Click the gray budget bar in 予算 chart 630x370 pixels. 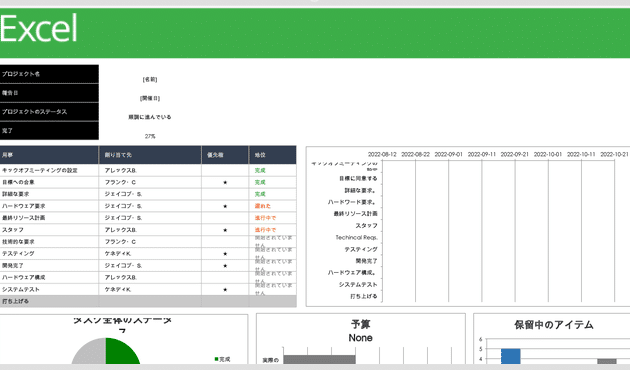pos(319,360)
